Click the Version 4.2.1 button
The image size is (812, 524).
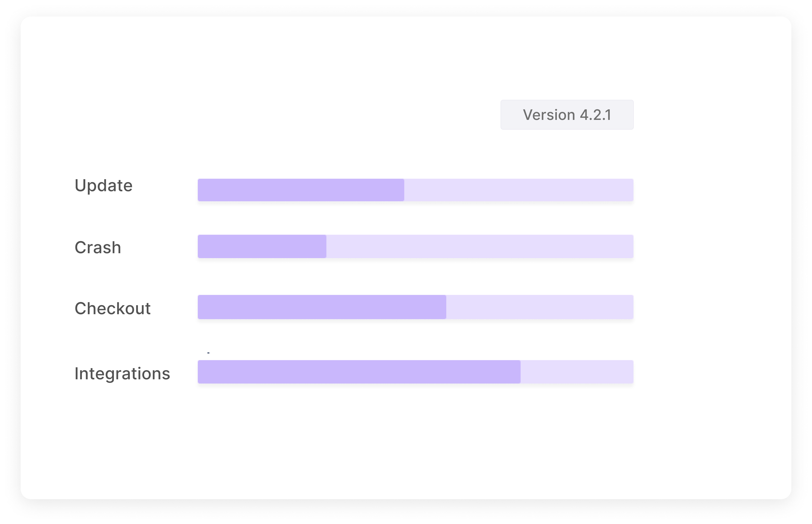coord(567,115)
